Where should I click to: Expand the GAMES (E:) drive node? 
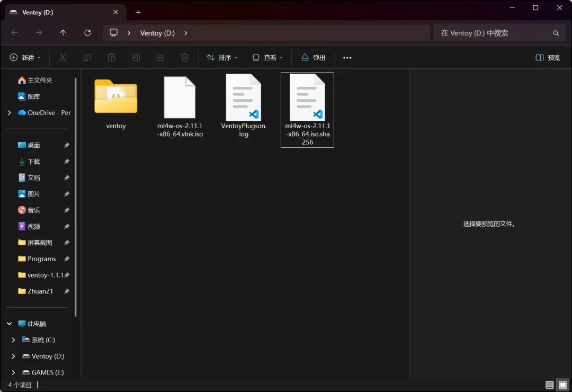13,372
